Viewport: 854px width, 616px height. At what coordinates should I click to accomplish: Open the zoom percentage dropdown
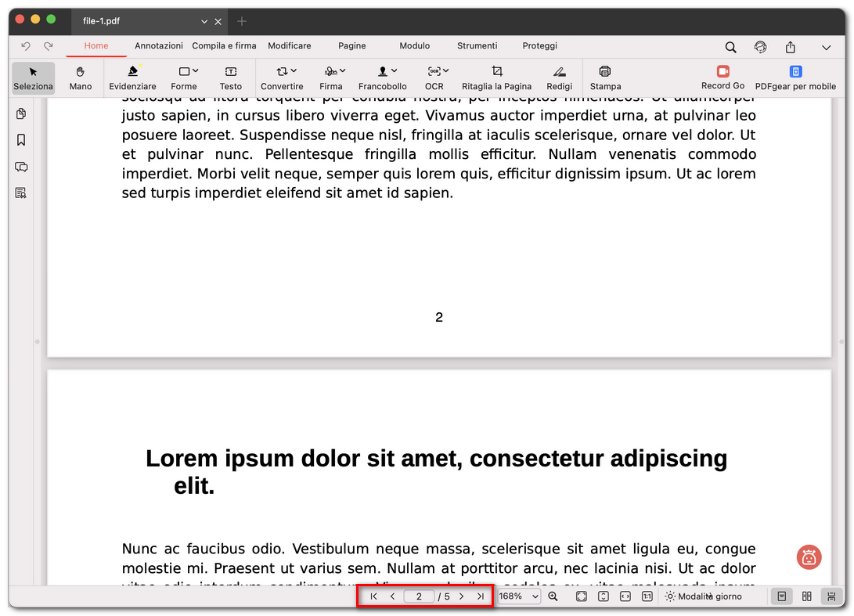518,596
